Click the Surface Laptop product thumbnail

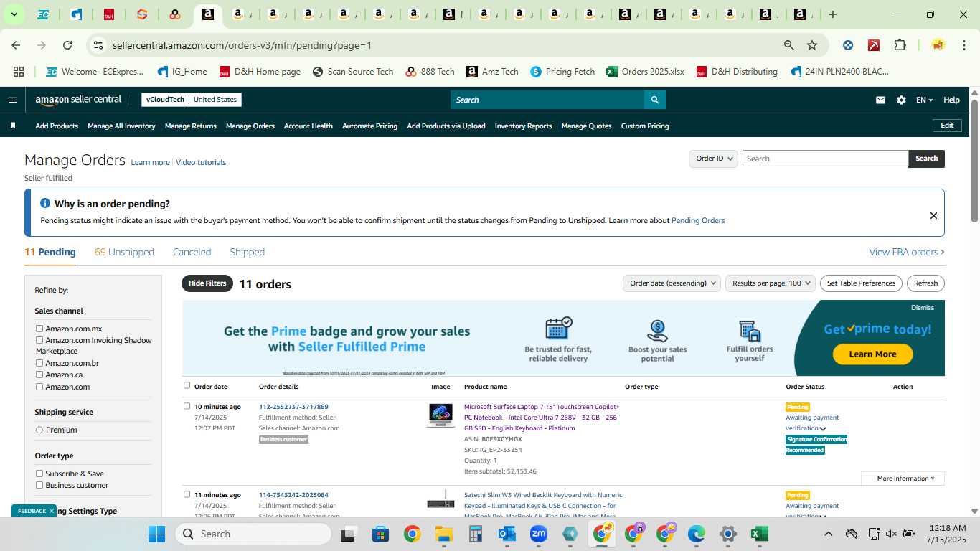click(440, 415)
